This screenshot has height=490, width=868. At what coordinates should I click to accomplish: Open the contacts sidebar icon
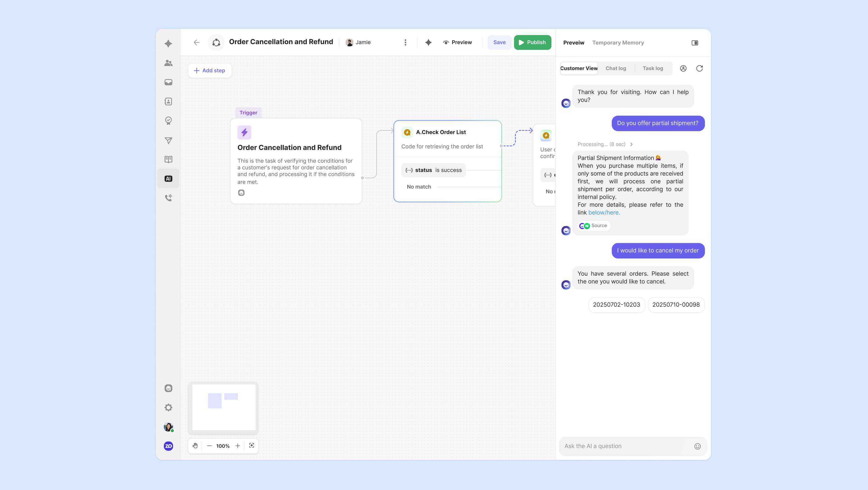tap(168, 102)
